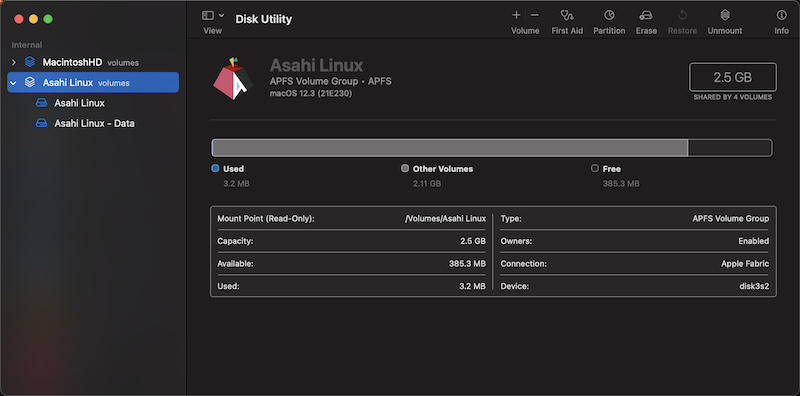Viewport: 800px width, 396px height.
Task: Open the Partition pie chart tool
Action: pos(609,15)
